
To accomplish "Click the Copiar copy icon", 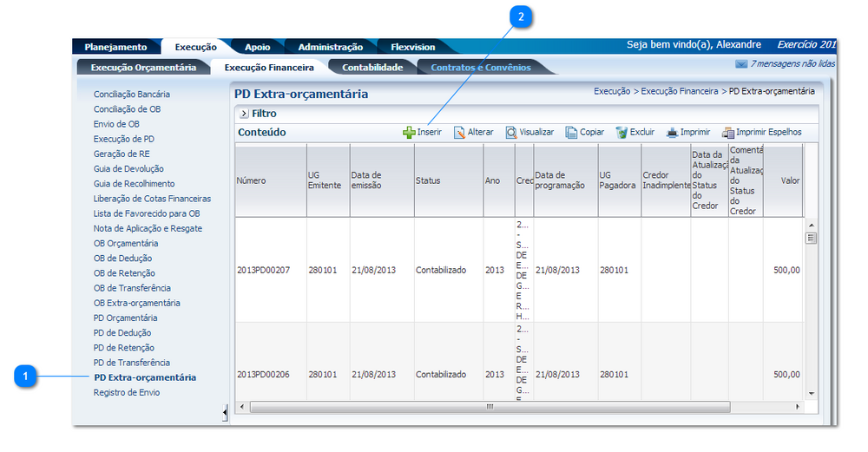I will click(x=571, y=133).
